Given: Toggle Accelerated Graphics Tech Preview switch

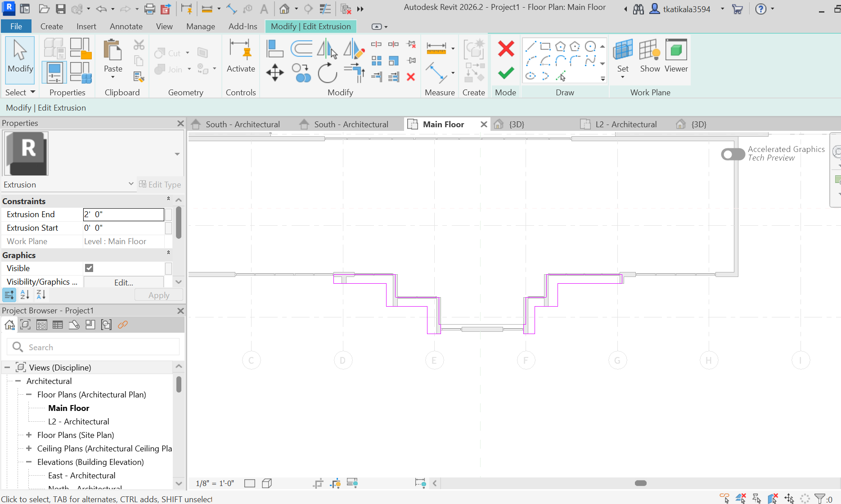Looking at the screenshot, I should point(733,154).
